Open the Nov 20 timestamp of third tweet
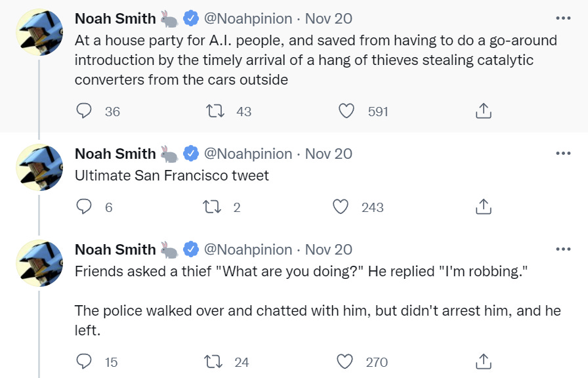 tap(329, 249)
